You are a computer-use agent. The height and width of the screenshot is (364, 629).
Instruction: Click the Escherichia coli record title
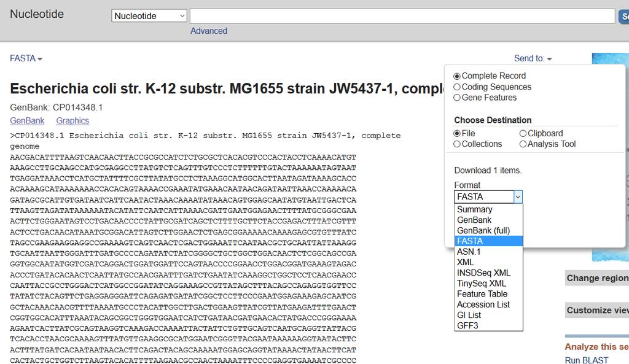click(227, 88)
